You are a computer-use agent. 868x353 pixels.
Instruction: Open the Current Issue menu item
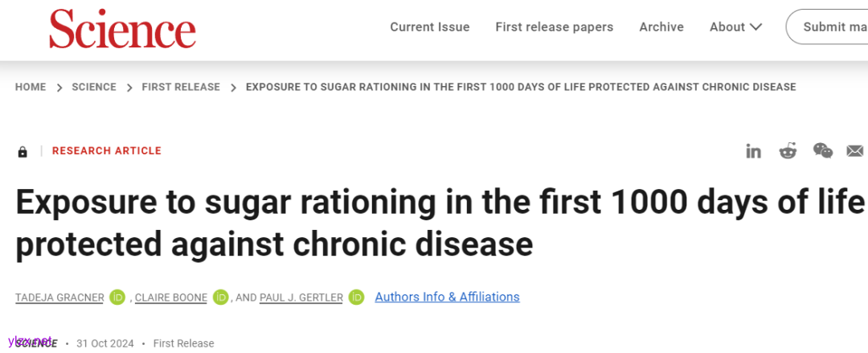click(430, 27)
